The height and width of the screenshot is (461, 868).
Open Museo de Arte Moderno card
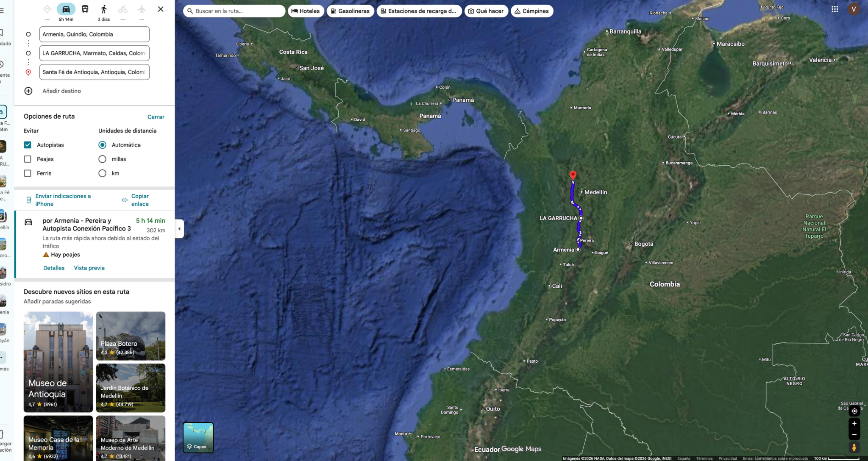click(x=131, y=438)
